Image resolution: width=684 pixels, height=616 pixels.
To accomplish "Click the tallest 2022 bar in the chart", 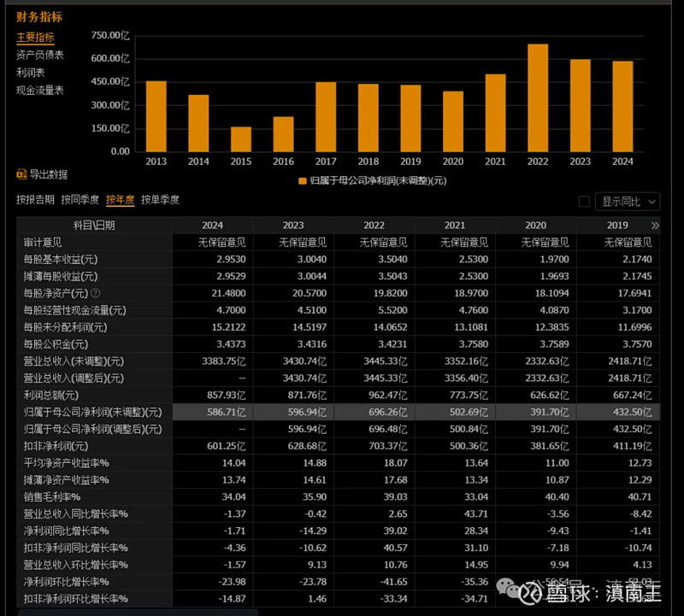I will point(538,97).
